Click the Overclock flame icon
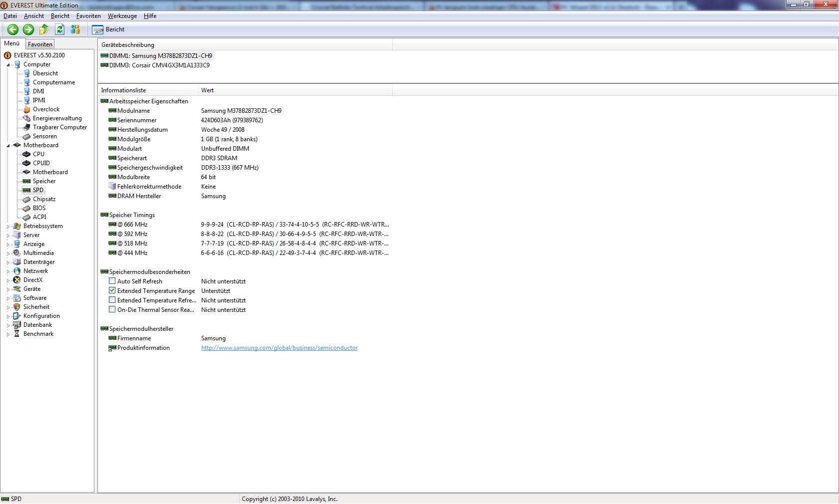This screenshot has height=504, width=839. (27, 109)
